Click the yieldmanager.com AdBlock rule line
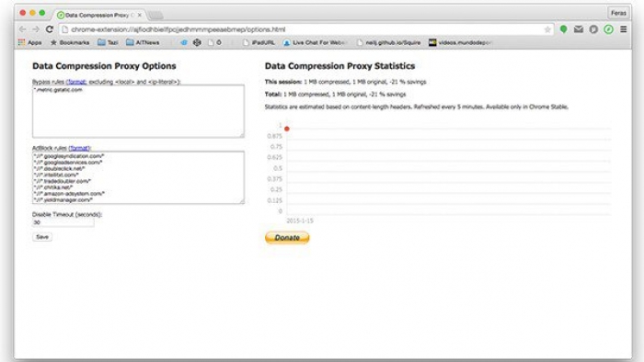644x362 pixels. [x=63, y=199]
